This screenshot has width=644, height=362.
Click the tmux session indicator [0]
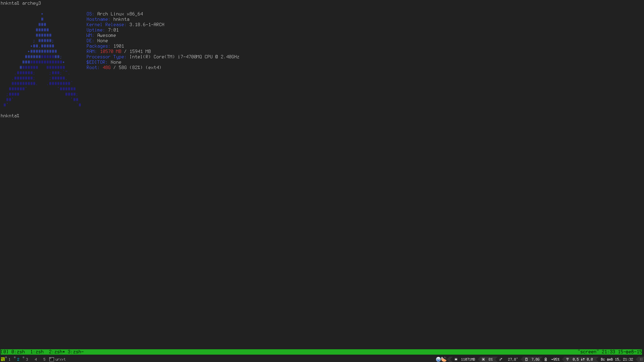[5, 352]
